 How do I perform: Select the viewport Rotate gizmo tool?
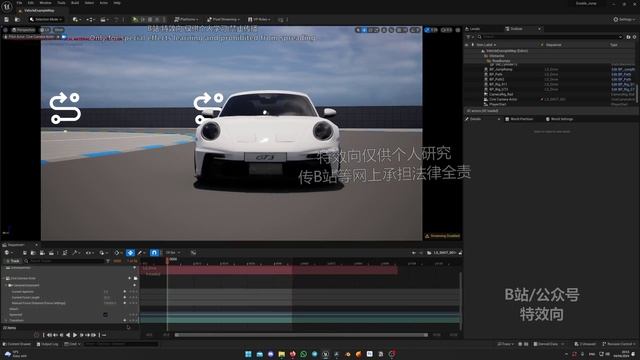point(370,30)
